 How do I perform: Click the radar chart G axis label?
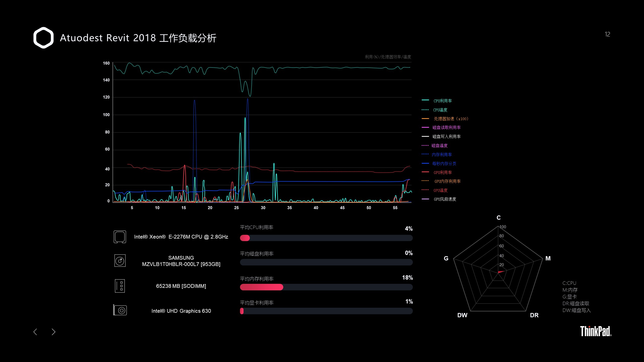[x=446, y=258]
